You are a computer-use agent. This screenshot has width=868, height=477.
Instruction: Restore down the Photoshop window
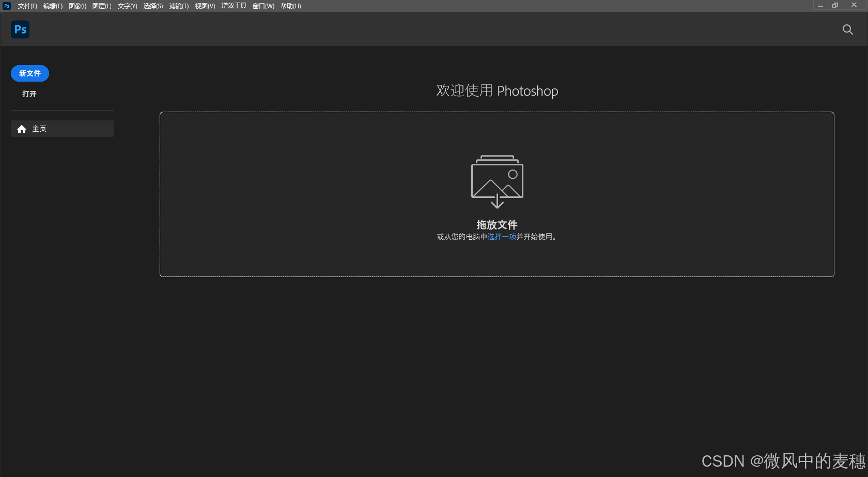835,5
